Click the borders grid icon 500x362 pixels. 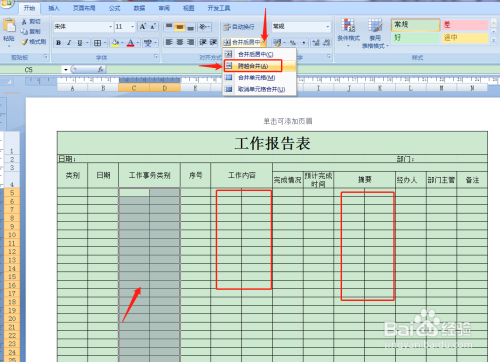pos(97,43)
